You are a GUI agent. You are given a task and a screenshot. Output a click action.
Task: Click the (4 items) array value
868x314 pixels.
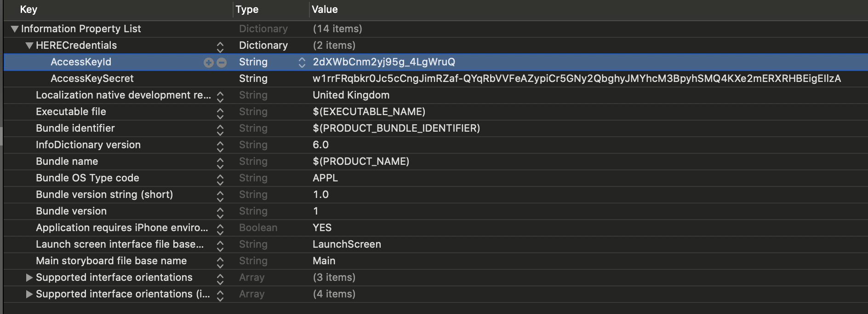click(334, 294)
